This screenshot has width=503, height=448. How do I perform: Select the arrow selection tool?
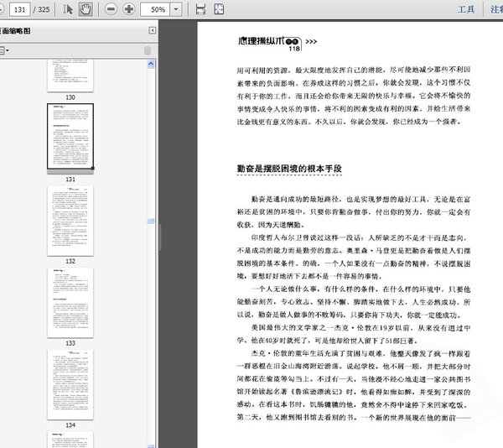click(x=68, y=9)
